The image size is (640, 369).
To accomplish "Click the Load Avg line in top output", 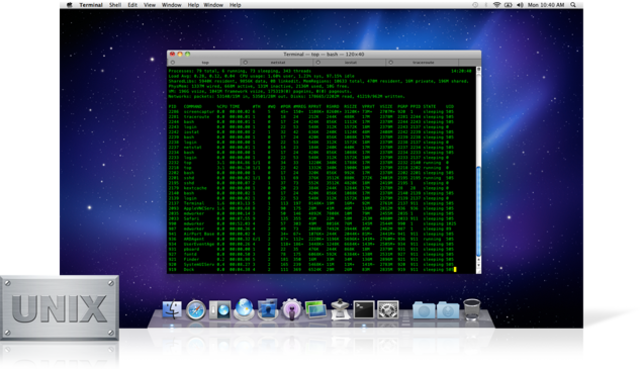I will point(261,76).
